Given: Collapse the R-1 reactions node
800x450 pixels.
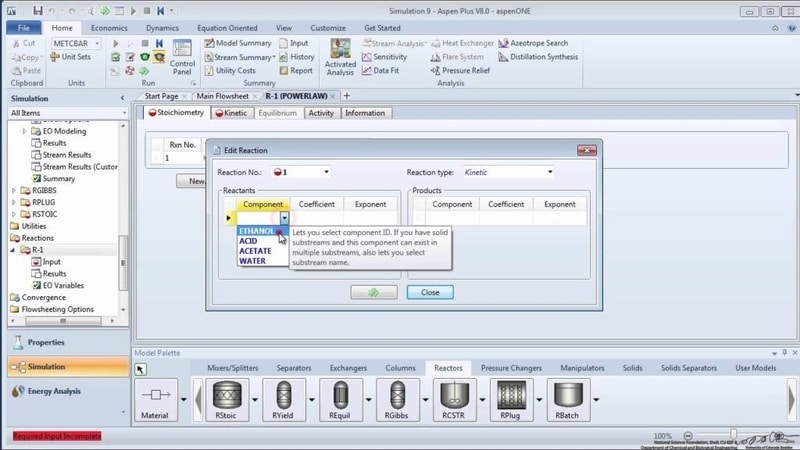Looking at the screenshot, I should pyautogui.click(x=13, y=250).
